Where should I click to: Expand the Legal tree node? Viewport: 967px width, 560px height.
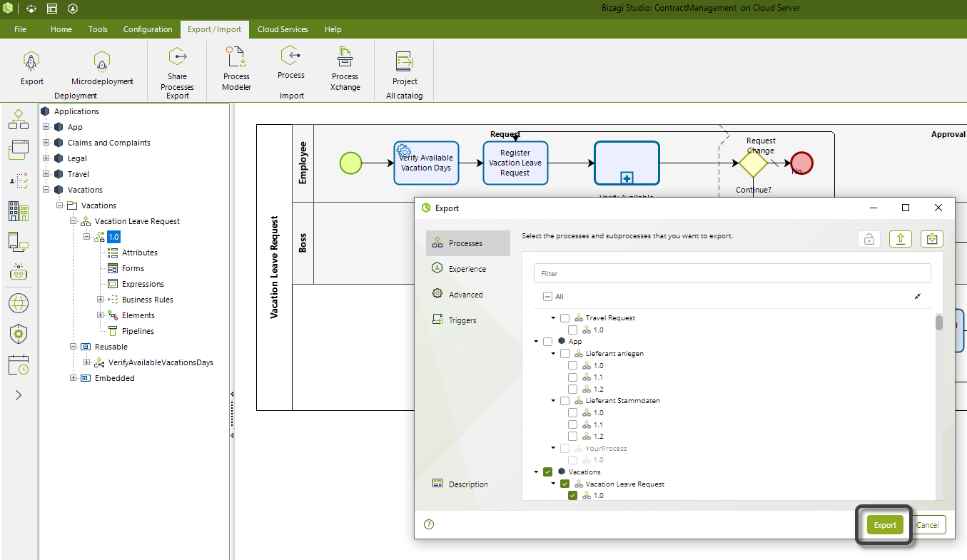tap(46, 158)
